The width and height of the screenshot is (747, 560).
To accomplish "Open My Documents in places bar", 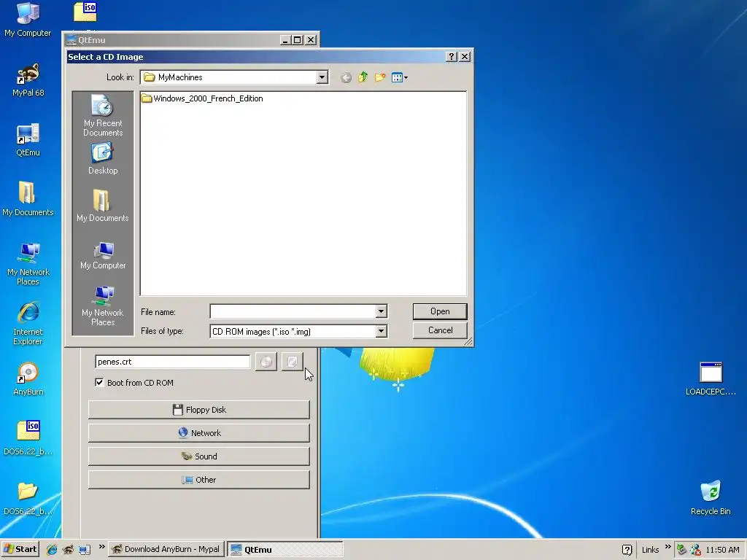I will pyautogui.click(x=103, y=206).
